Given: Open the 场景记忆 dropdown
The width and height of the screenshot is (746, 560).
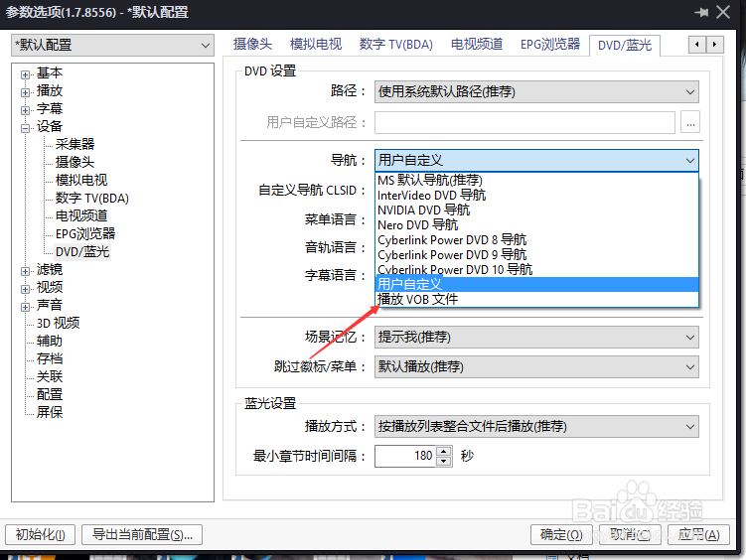Looking at the screenshot, I should click(536, 337).
